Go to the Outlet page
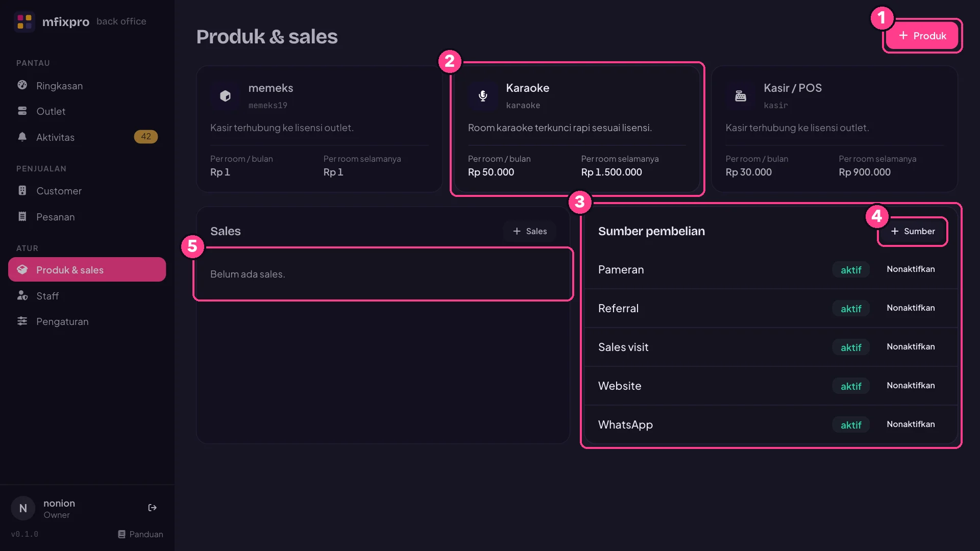 87,111
